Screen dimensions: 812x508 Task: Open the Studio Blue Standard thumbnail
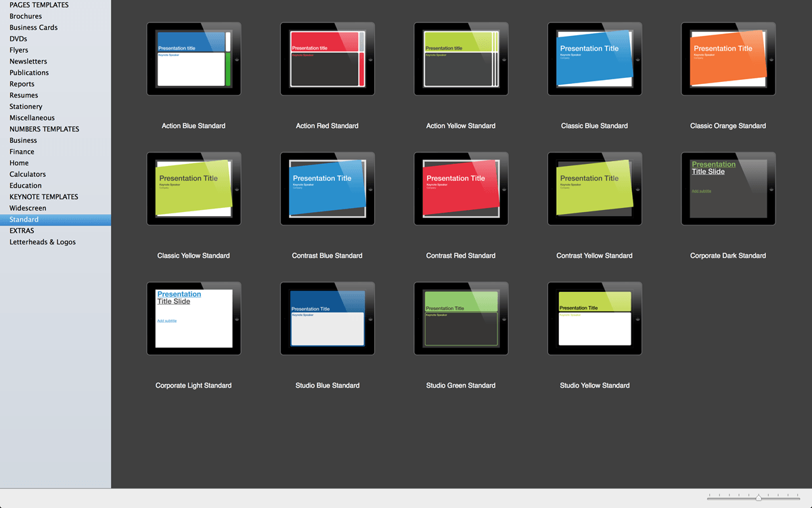[x=328, y=319]
